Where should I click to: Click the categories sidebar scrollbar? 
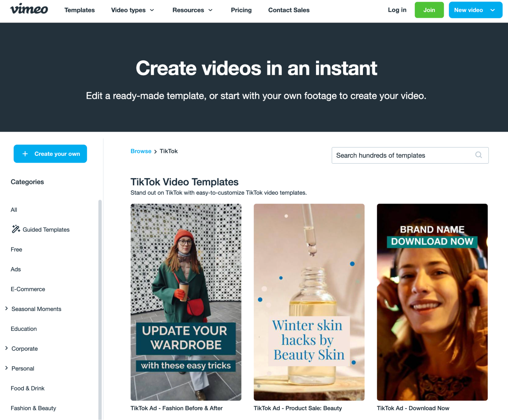[100, 305]
